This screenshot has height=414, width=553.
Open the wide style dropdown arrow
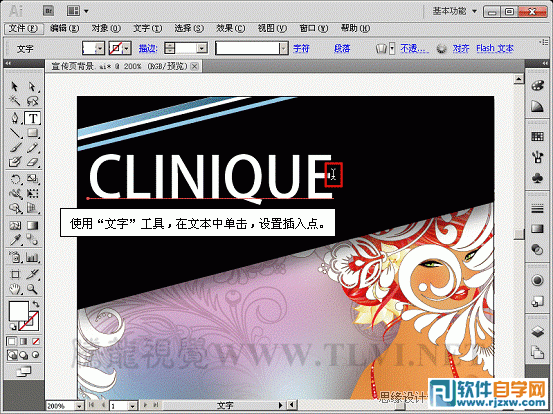(284, 48)
